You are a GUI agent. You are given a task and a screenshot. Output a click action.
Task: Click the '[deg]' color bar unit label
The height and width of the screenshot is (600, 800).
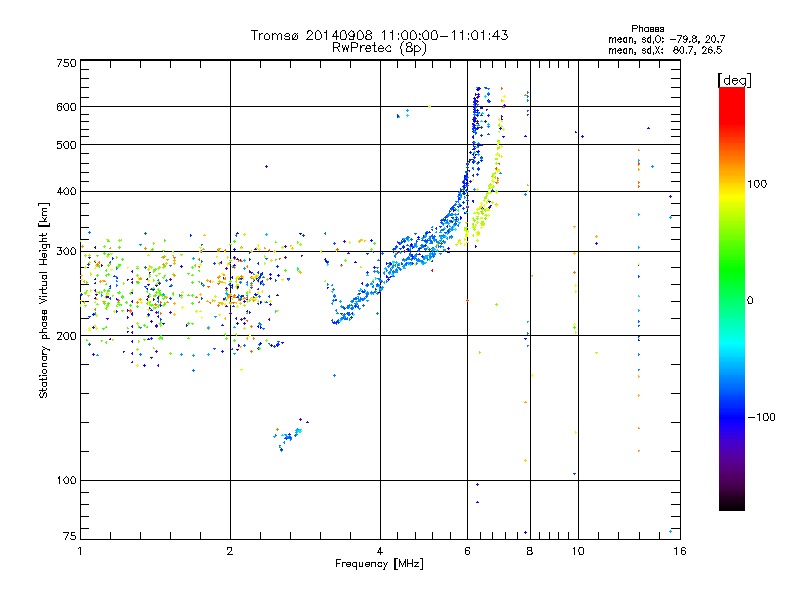[x=734, y=80]
